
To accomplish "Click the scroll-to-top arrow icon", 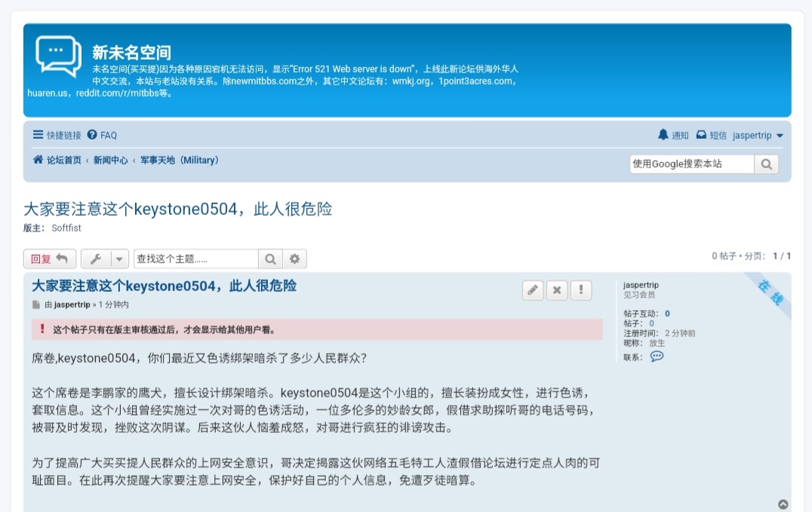I will (x=783, y=504).
